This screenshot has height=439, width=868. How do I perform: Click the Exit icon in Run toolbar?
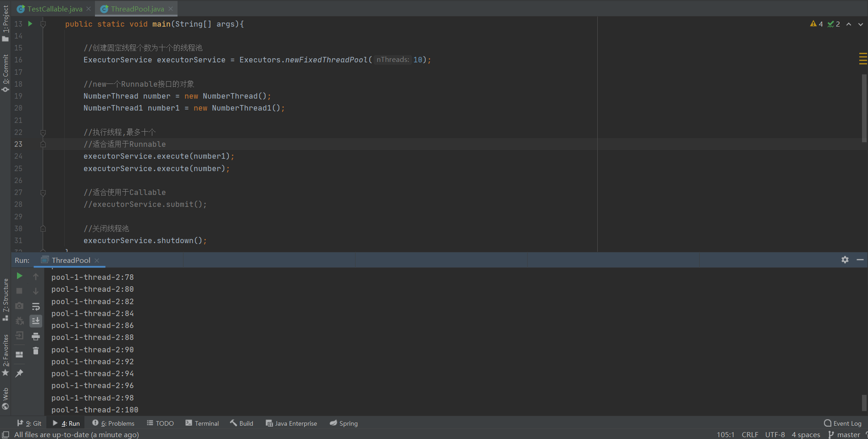[19, 336]
